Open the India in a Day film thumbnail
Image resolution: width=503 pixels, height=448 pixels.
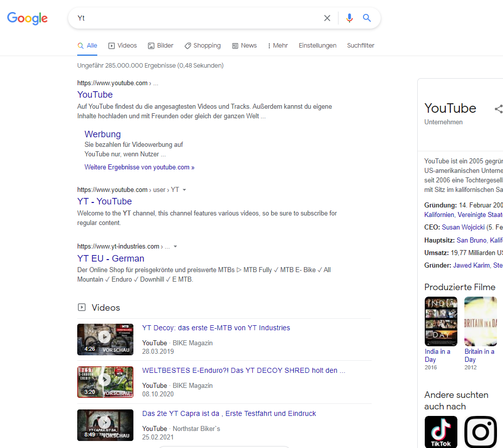point(440,321)
